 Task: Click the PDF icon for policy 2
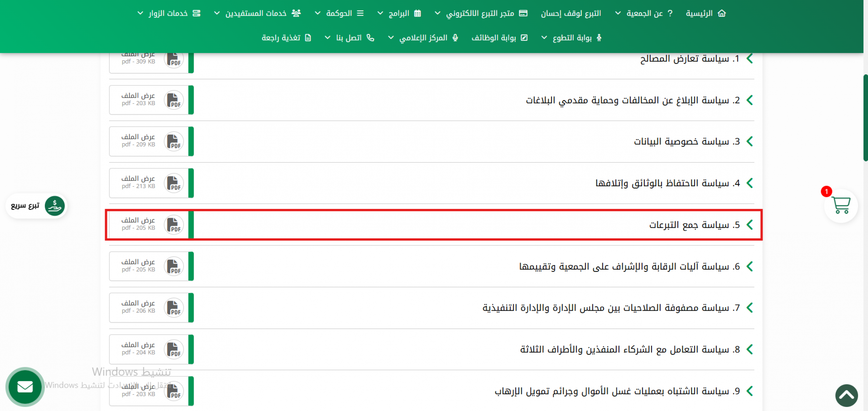pyautogui.click(x=174, y=100)
